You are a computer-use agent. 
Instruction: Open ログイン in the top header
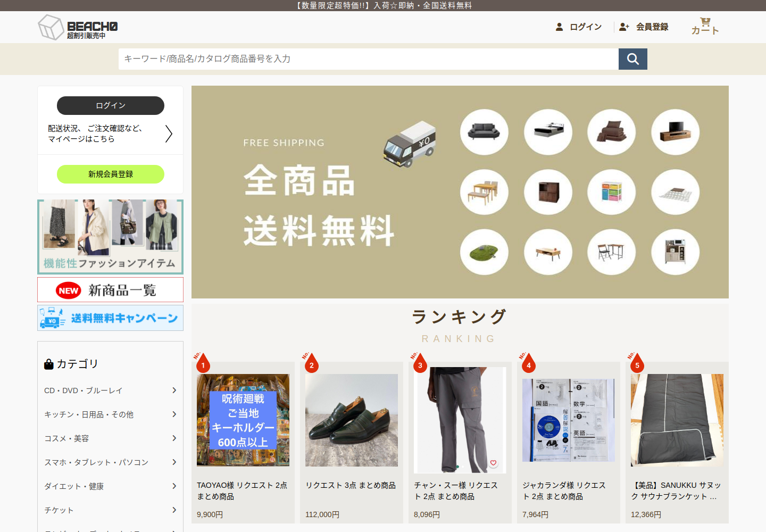[579, 27]
